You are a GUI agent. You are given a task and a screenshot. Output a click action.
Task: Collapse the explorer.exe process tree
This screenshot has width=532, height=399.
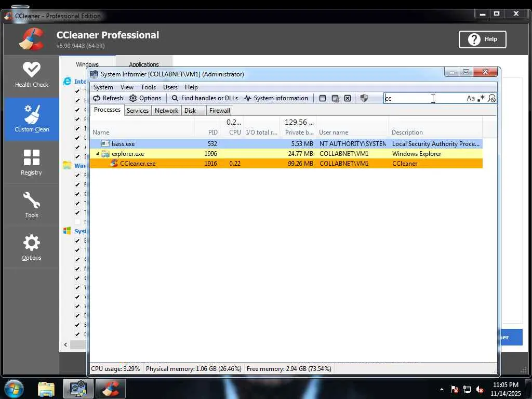coord(98,154)
